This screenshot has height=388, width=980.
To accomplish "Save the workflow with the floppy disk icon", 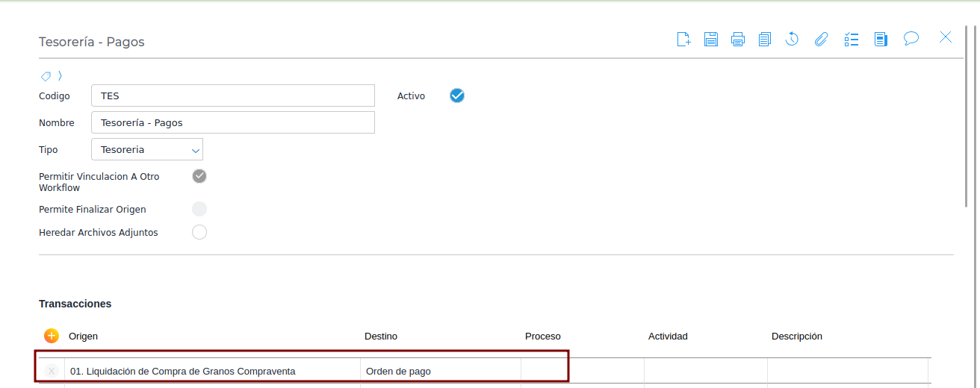I will coord(711,39).
